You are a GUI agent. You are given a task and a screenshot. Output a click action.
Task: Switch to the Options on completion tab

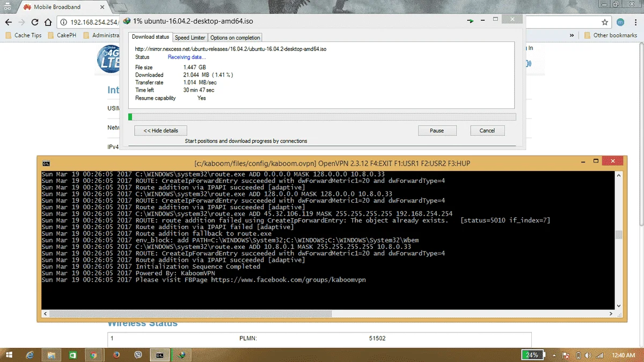click(x=235, y=38)
